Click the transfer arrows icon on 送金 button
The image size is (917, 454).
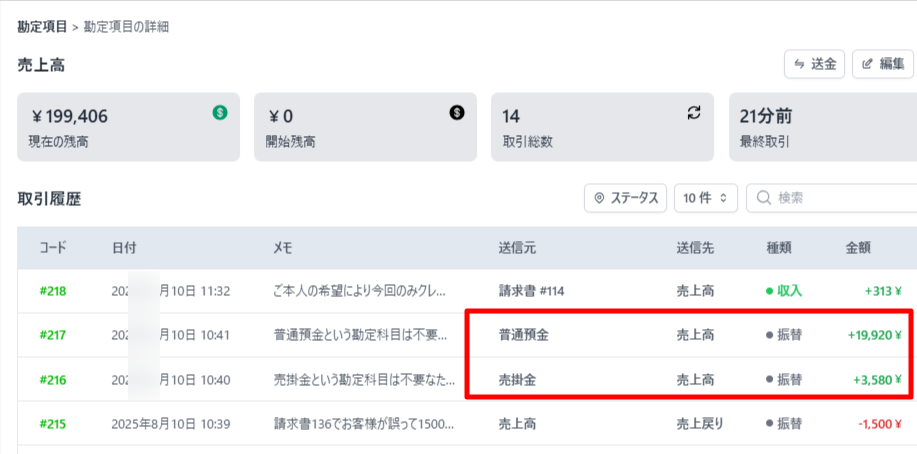coord(799,64)
